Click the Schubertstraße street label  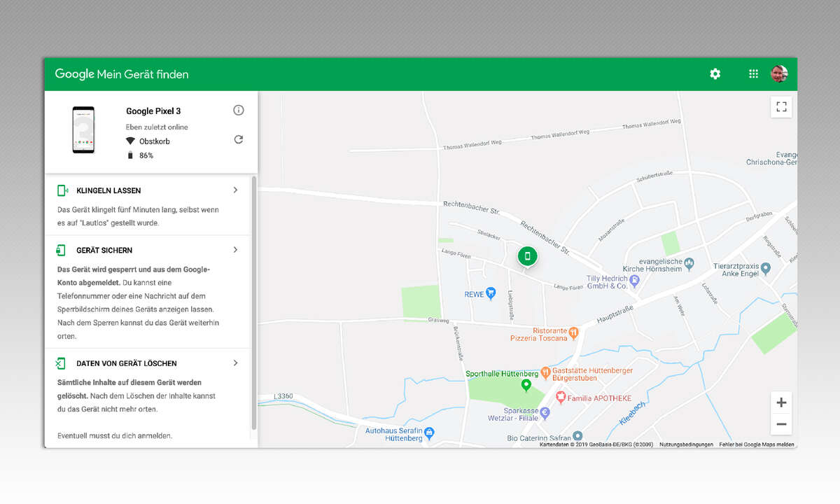[654, 177]
